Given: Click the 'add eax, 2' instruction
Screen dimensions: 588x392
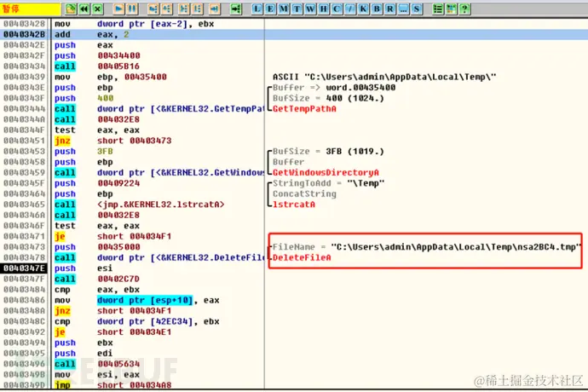Looking at the screenshot, I should click(x=92, y=34).
